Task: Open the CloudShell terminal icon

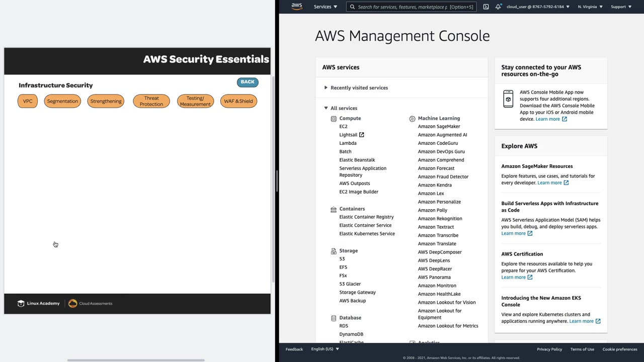Action: [486, 7]
